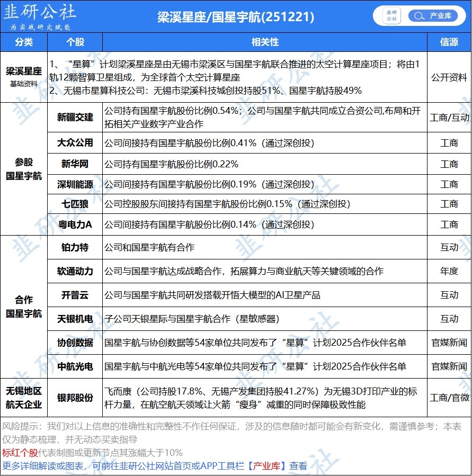Select the 梁溪星座 基础资料 category cell
472x476 pixels.
[x=24, y=77]
